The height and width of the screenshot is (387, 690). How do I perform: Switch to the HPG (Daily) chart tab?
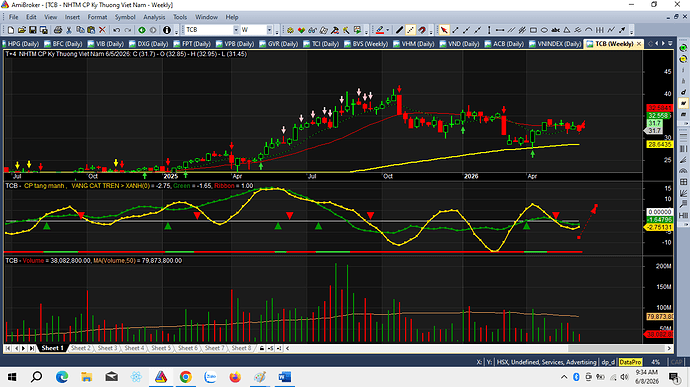[x=20, y=44]
